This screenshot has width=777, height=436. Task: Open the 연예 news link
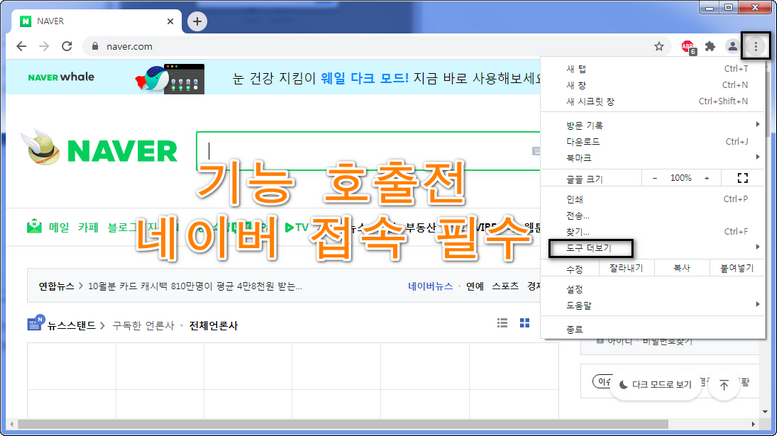[x=475, y=286]
